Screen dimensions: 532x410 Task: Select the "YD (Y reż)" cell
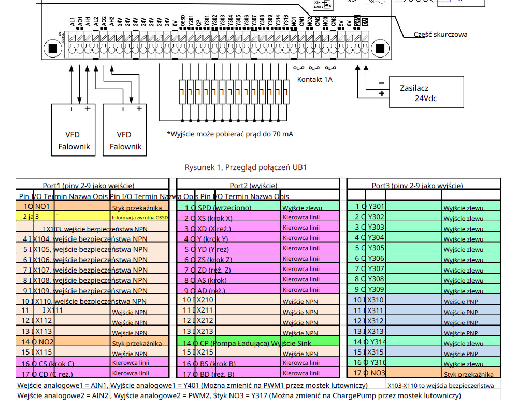click(213, 249)
